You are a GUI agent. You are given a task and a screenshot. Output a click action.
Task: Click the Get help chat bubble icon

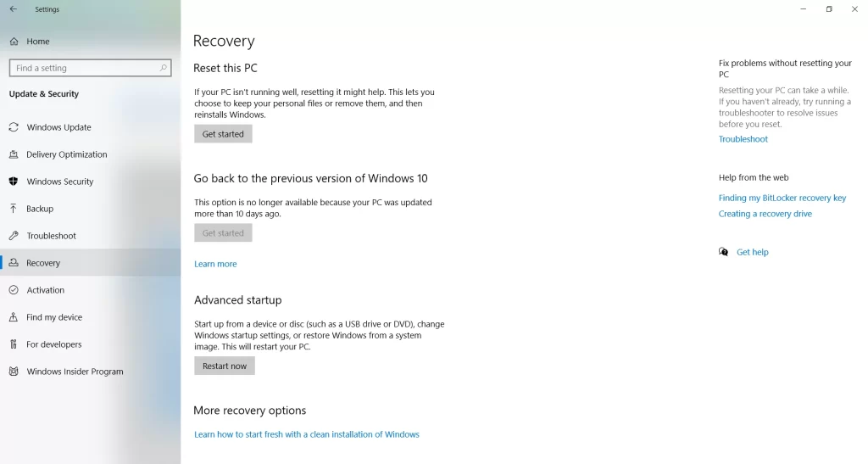point(724,252)
